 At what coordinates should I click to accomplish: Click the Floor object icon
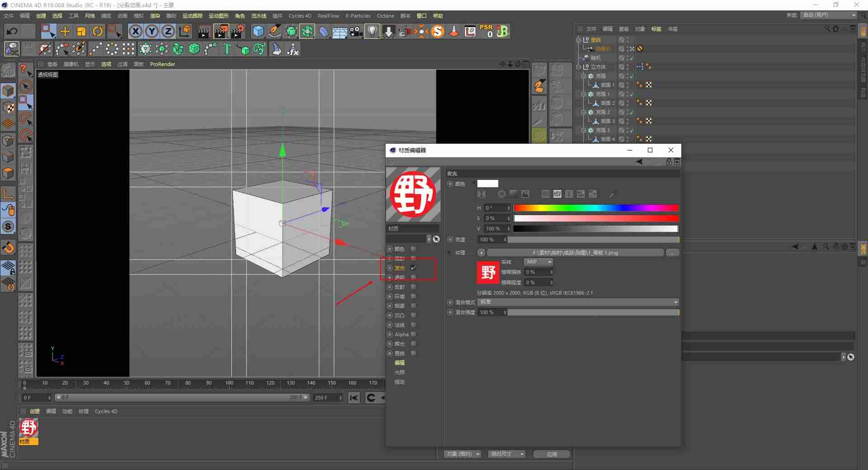(340, 32)
